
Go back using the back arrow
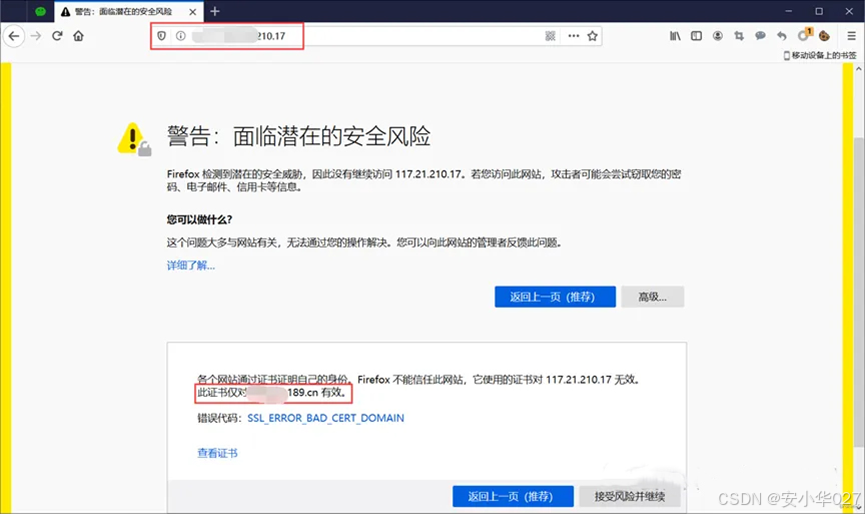(14, 36)
